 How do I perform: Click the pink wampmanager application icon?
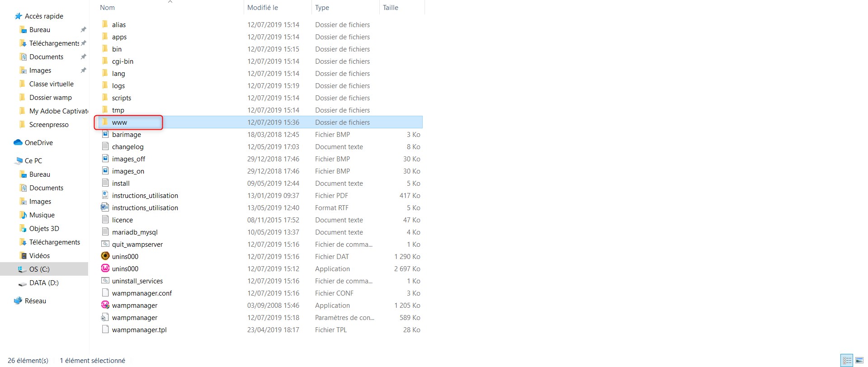[105, 305]
